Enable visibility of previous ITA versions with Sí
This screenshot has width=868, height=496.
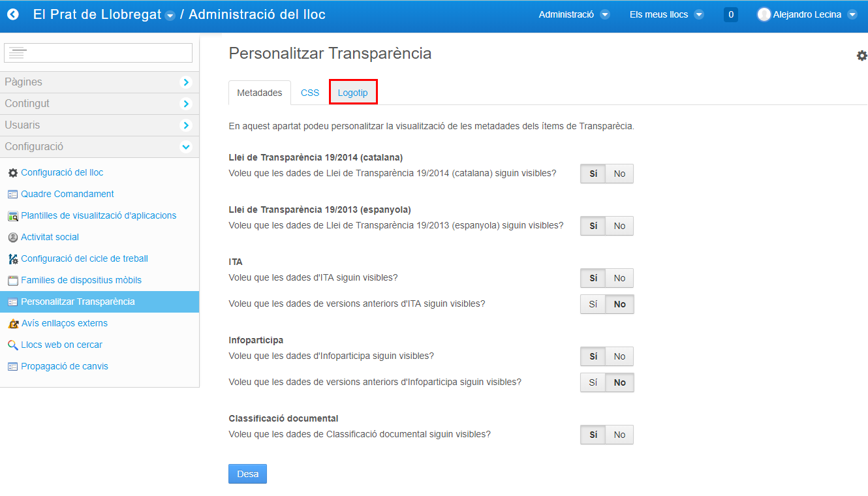(593, 304)
